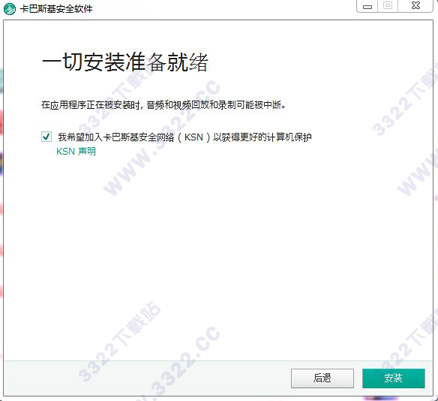Viewport: 438px width, 401px height.
Task: Open the KSN 声明 statement link
Action: point(76,151)
